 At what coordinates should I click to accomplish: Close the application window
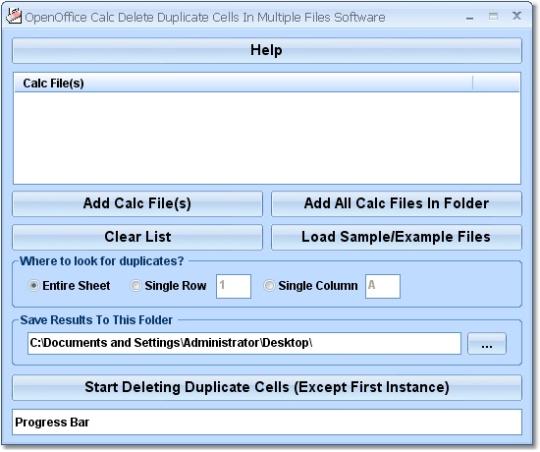tap(517, 16)
